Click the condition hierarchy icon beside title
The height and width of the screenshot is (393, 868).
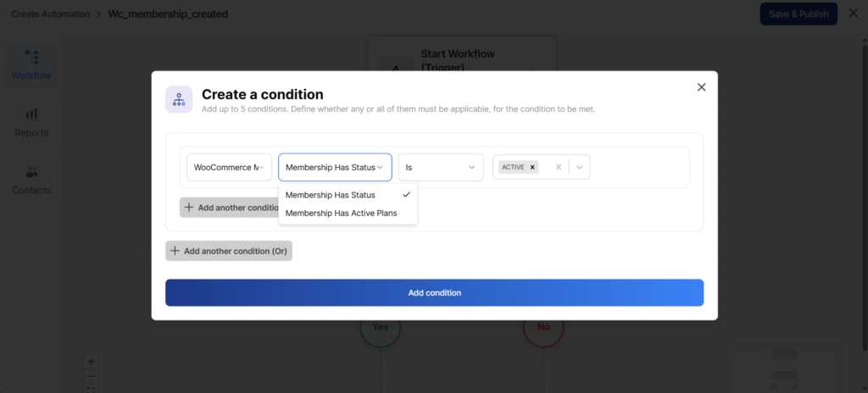pos(179,100)
